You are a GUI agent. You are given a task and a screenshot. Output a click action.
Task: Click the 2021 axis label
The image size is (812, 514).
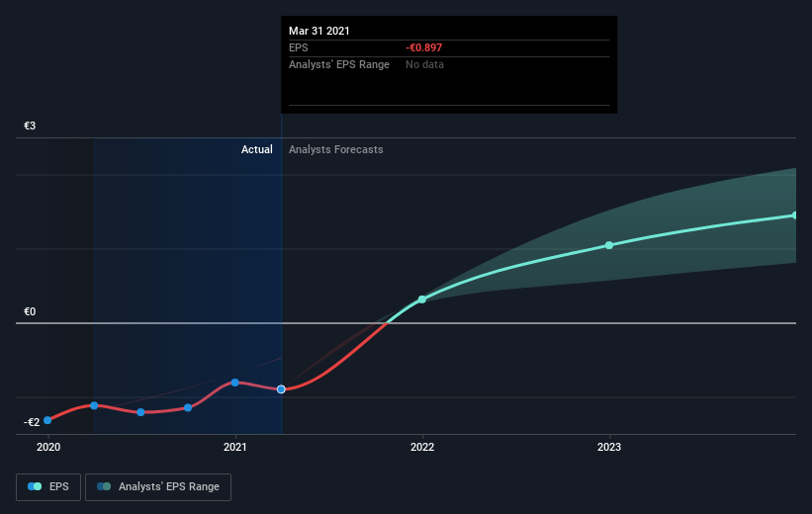(235, 447)
